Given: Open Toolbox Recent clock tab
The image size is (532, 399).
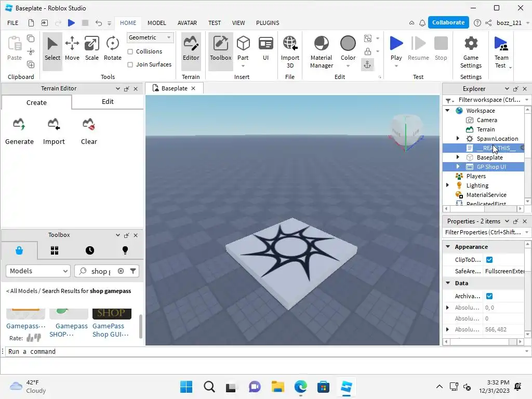Looking at the screenshot, I should point(89,250).
